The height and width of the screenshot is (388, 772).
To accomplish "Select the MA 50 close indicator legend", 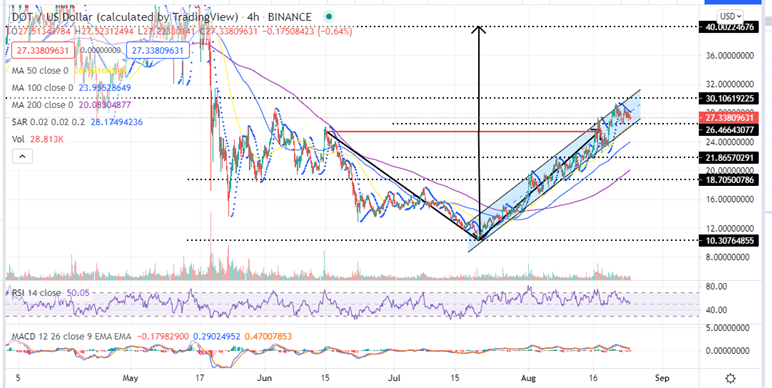I will click(40, 71).
